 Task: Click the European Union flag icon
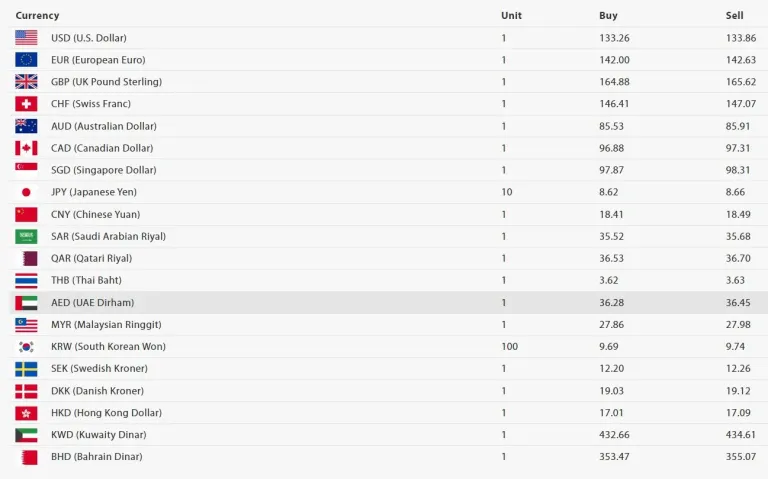pos(26,60)
